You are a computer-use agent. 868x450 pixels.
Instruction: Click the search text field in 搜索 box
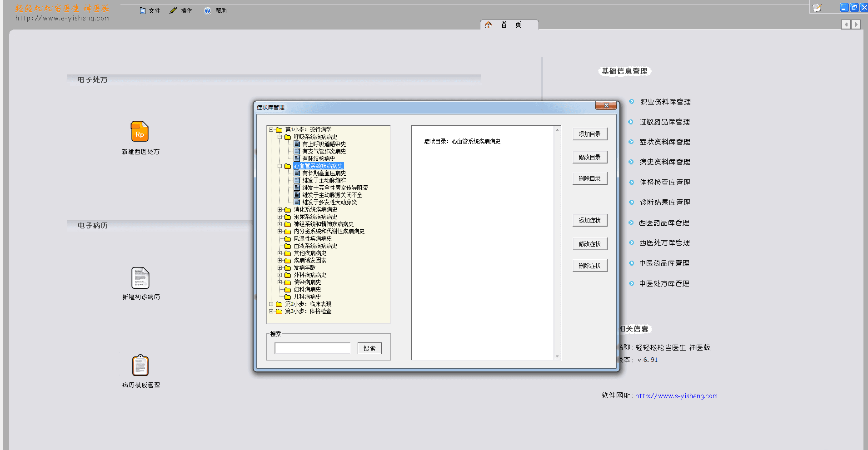[x=312, y=348]
